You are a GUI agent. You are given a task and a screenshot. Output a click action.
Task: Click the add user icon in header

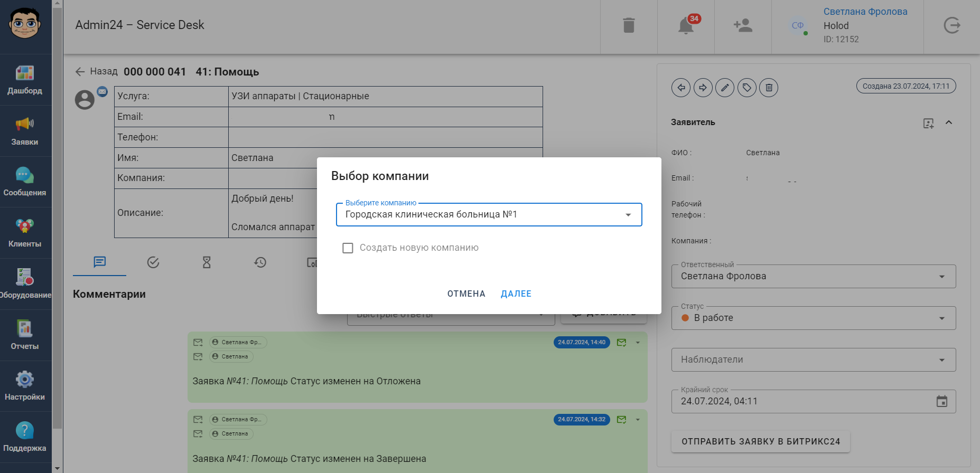pyautogui.click(x=743, y=25)
